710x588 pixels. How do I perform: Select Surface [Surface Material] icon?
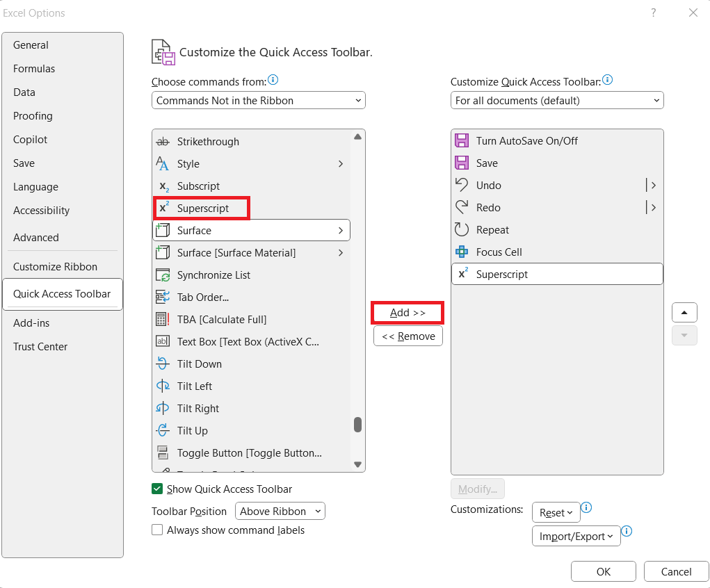pyautogui.click(x=163, y=252)
